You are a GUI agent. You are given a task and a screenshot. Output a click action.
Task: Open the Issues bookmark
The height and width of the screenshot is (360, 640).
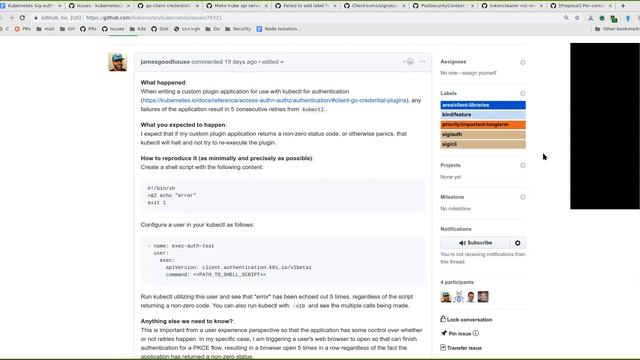pyautogui.click(x=113, y=29)
